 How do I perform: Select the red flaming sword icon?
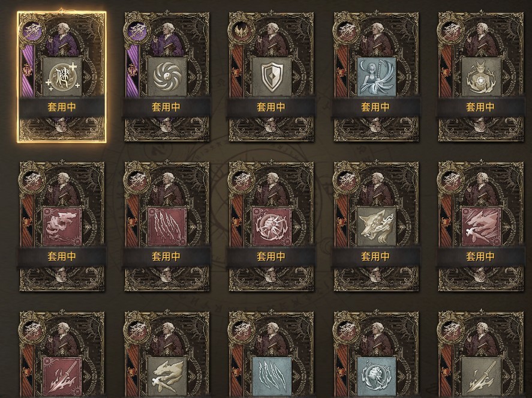click(x=62, y=376)
